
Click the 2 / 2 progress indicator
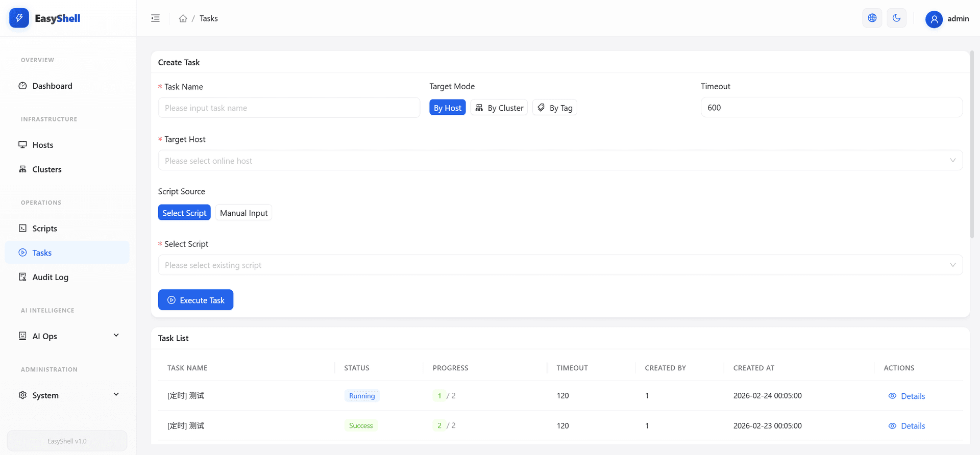point(444,425)
